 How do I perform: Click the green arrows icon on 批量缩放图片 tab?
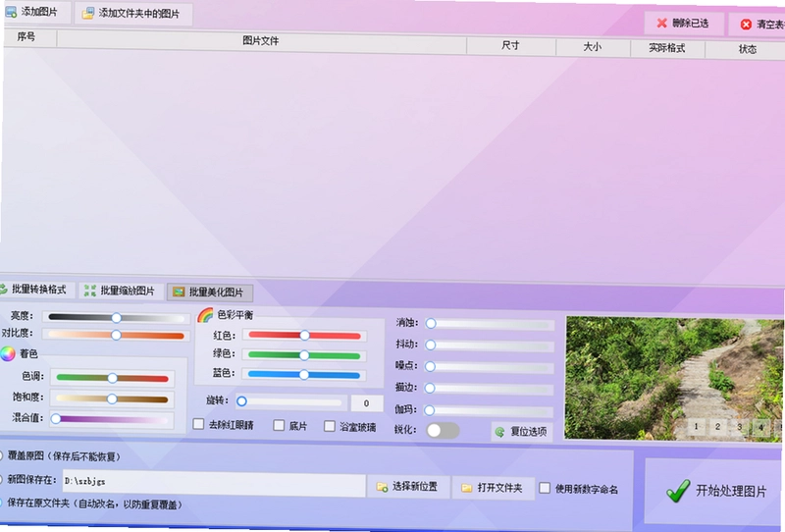click(90, 291)
